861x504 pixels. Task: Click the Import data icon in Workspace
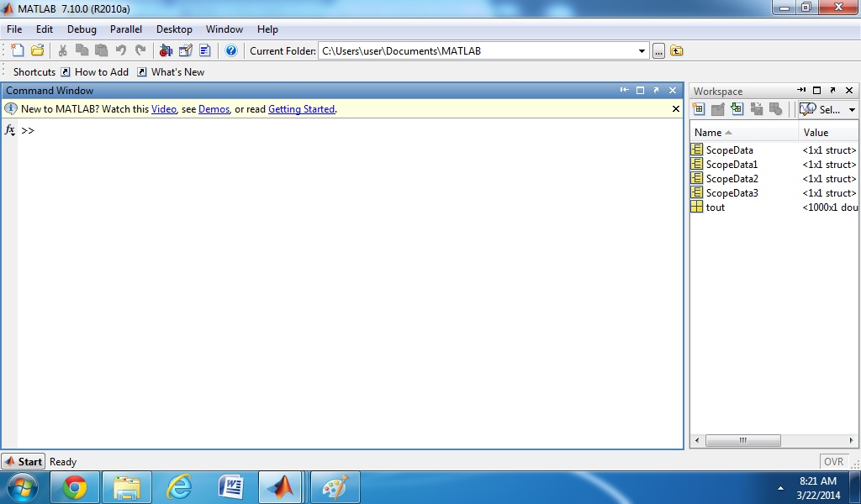click(737, 109)
